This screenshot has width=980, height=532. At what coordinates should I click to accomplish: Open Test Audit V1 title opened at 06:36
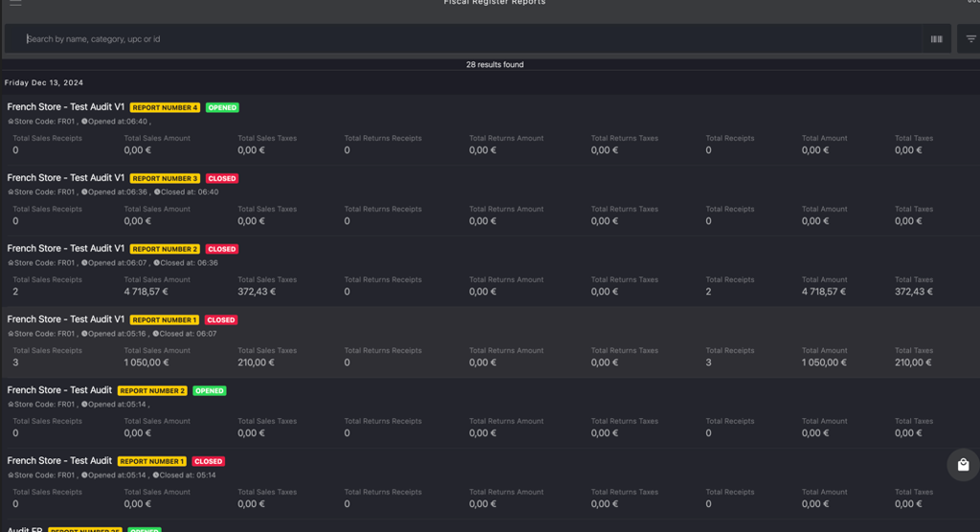66,178
